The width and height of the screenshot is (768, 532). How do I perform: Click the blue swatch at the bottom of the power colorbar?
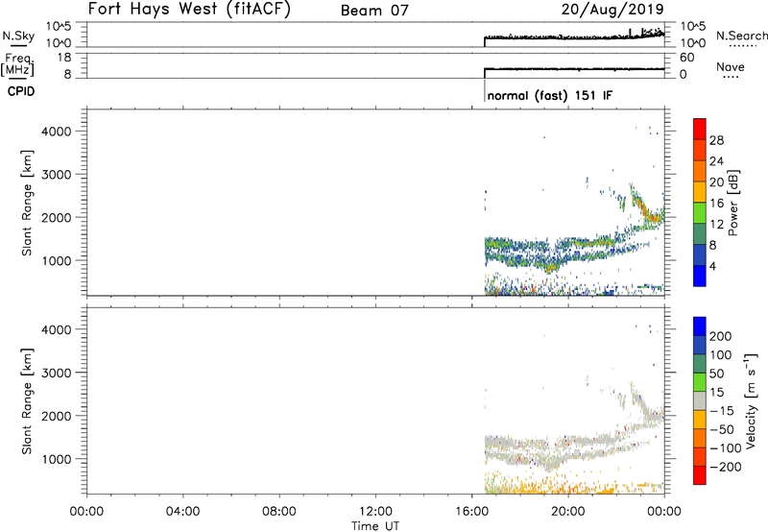click(x=700, y=276)
